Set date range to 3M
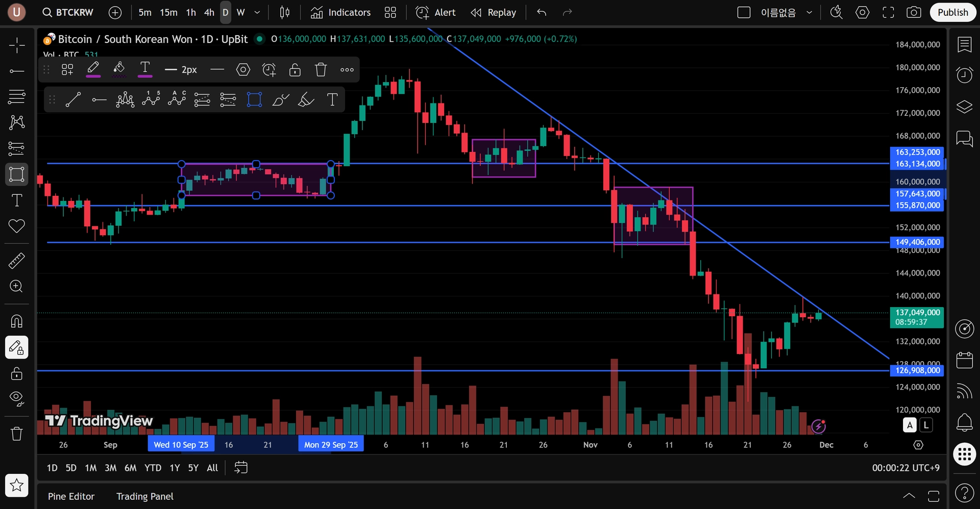 pos(111,468)
